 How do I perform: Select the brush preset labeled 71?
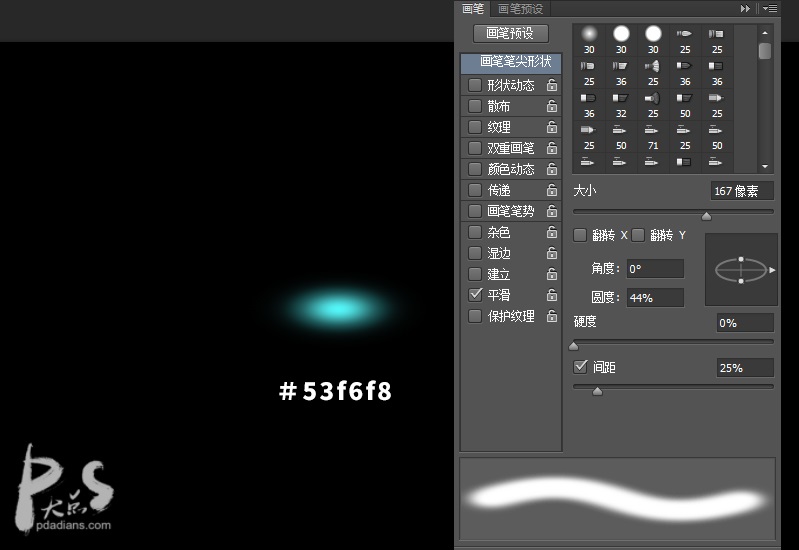tap(653, 136)
